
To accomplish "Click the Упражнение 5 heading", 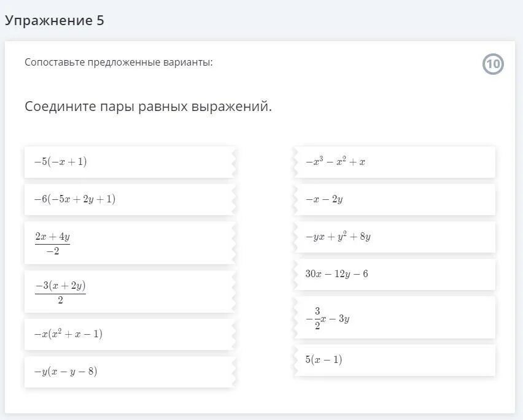I will pos(55,21).
